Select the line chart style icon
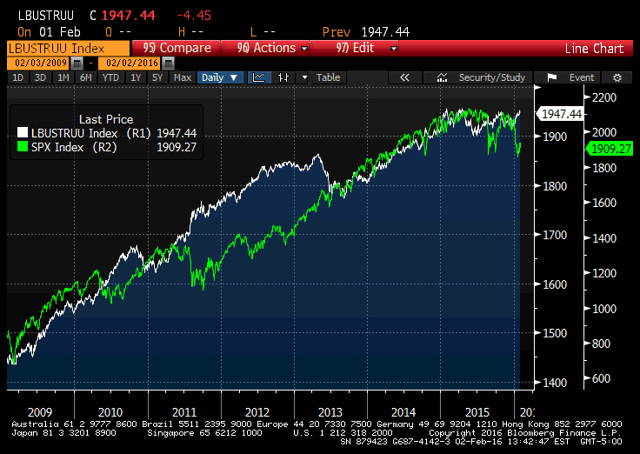This screenshot has width=640, height=454. 259,78
